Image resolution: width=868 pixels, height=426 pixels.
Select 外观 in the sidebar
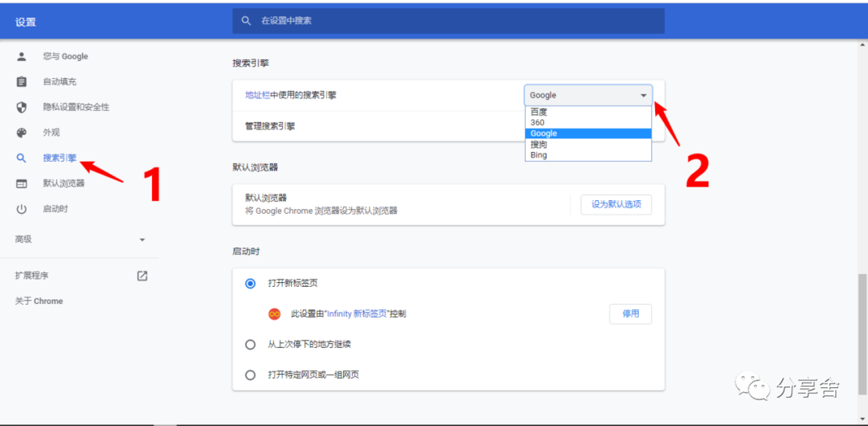pos(51,133)
